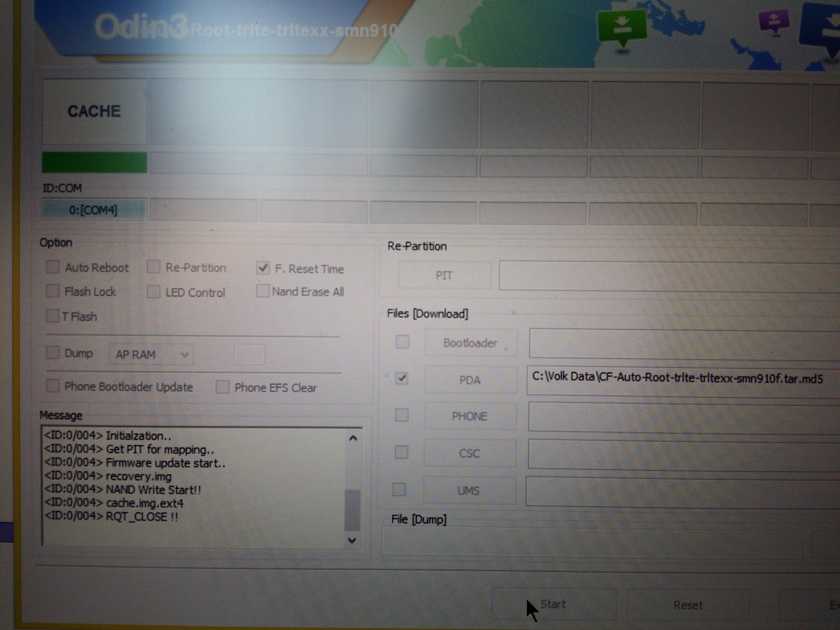Enable the Flash Lock checkbox
Screen dimensions: 840x630
point(52,291)
